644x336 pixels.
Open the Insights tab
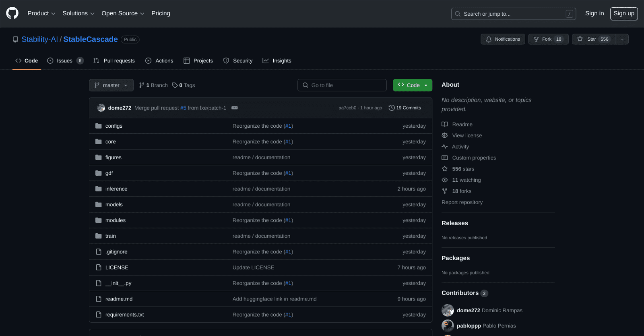277,61
